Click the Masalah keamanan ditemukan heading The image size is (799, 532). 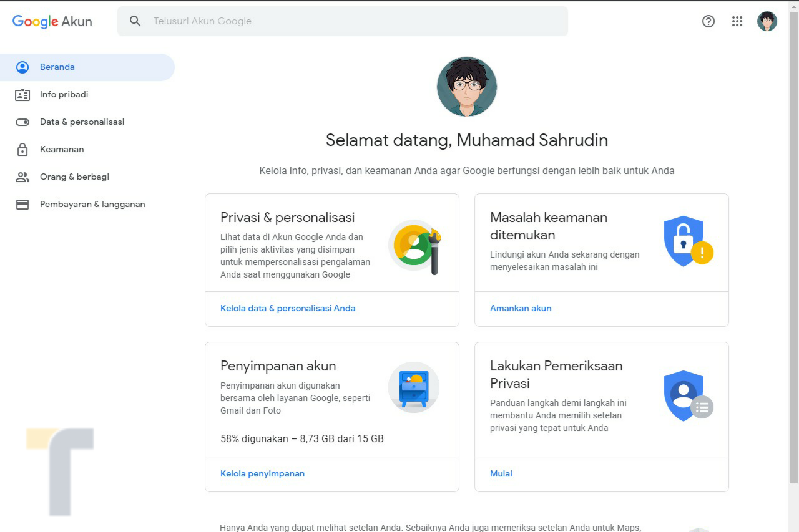pos(549,226)
